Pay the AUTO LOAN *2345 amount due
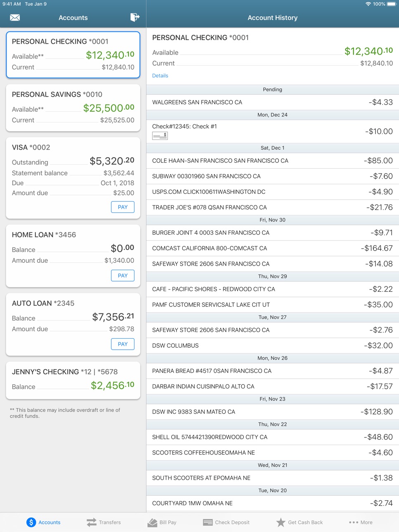Viewport: 399px width, 532px height. tap(123, 344)
